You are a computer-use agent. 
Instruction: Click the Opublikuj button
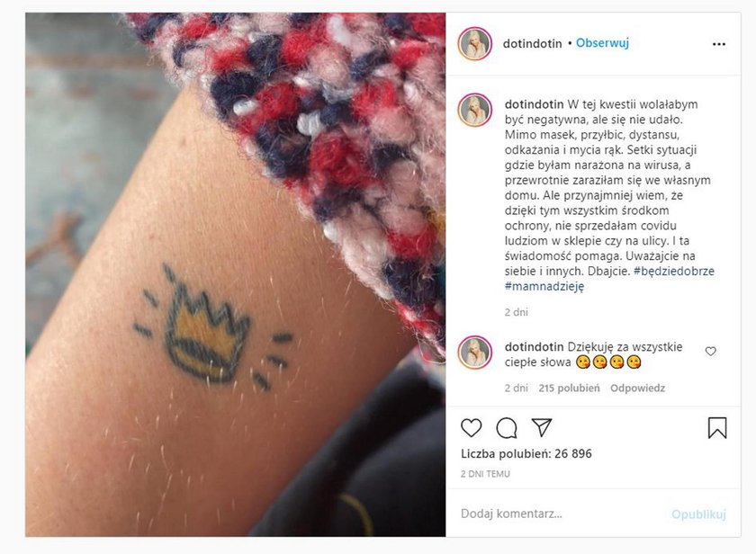click(x=698, y=514)
